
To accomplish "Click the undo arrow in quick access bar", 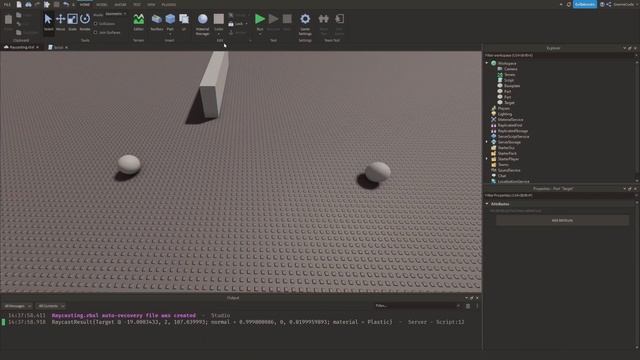I will [x=66, y=4].
